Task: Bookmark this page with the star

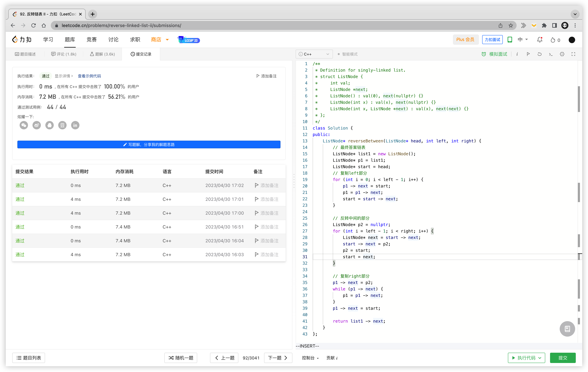Action: 511,25
